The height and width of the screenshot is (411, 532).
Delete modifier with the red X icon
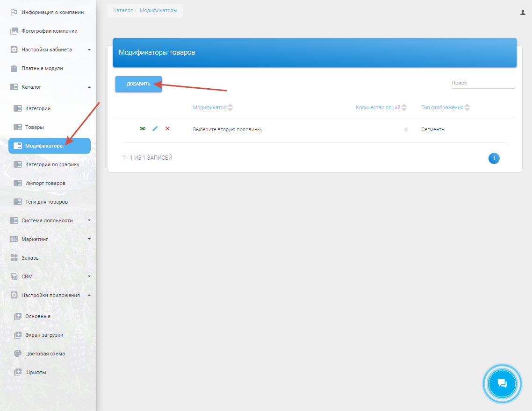click(167, 128)
